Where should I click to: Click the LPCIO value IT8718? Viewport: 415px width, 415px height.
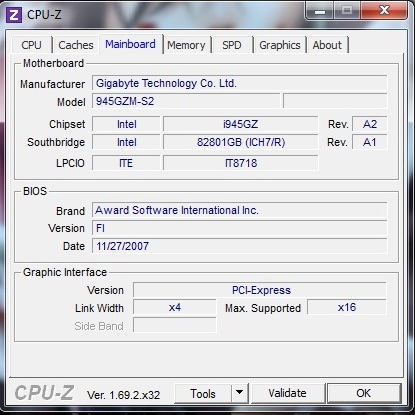pos(240,163)
